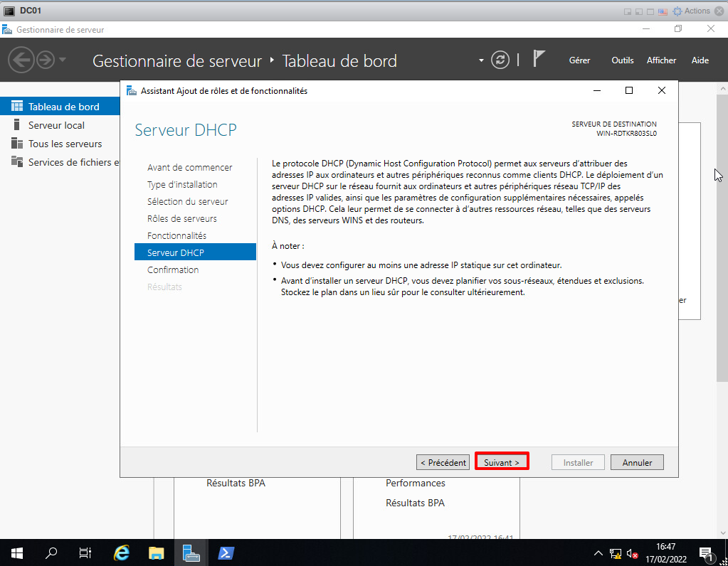Open taskbar search magnifier
This screenshot has width=728, height=566.
[51, 552]
